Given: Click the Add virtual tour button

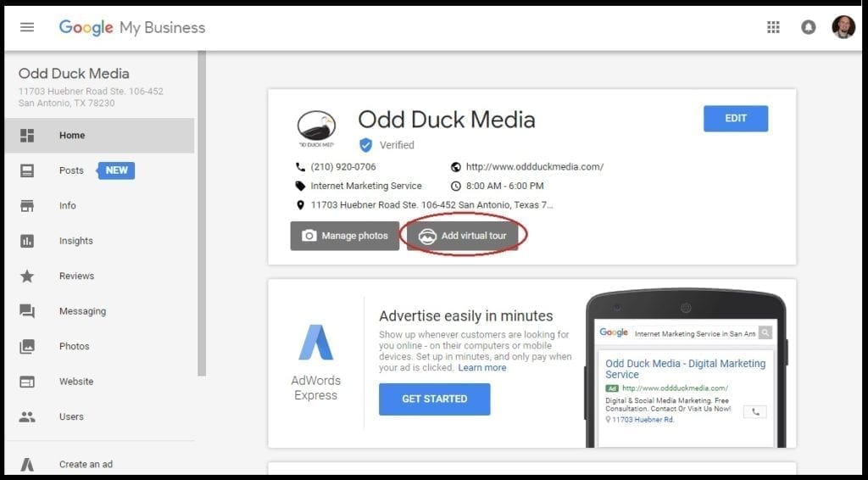Looking at the screenshot, I should [462, 236].
